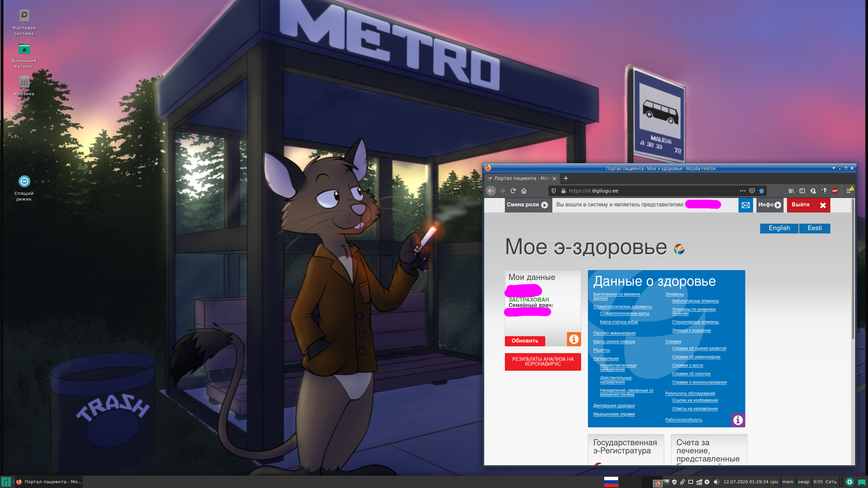
Task: Click the green screenshot tray icon
Action: (850, 482)
